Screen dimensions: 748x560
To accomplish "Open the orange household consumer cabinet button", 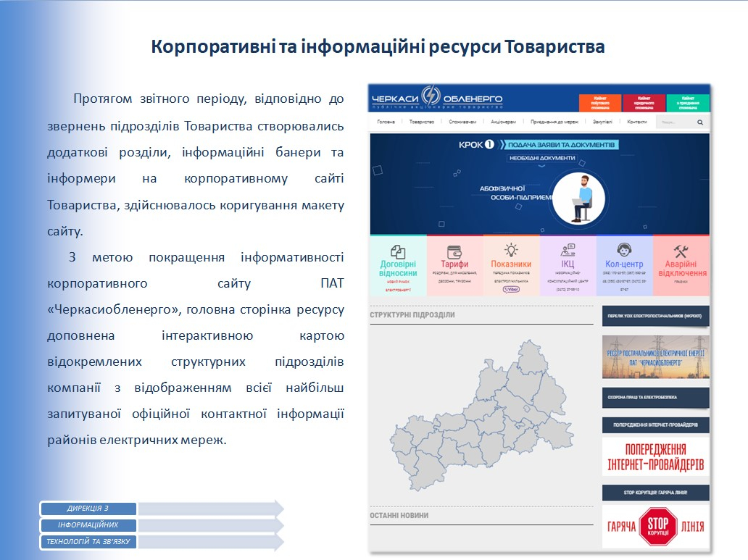I will click(600, 103).
